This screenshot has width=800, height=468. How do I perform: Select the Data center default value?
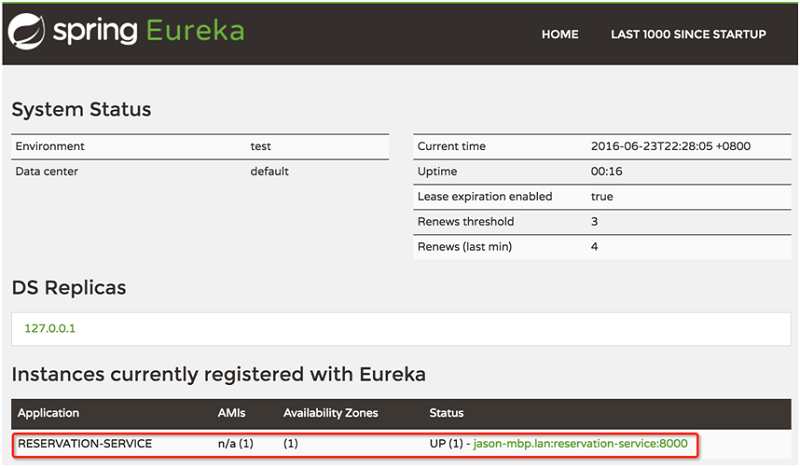pyautogui.click(x=269, y=171)
